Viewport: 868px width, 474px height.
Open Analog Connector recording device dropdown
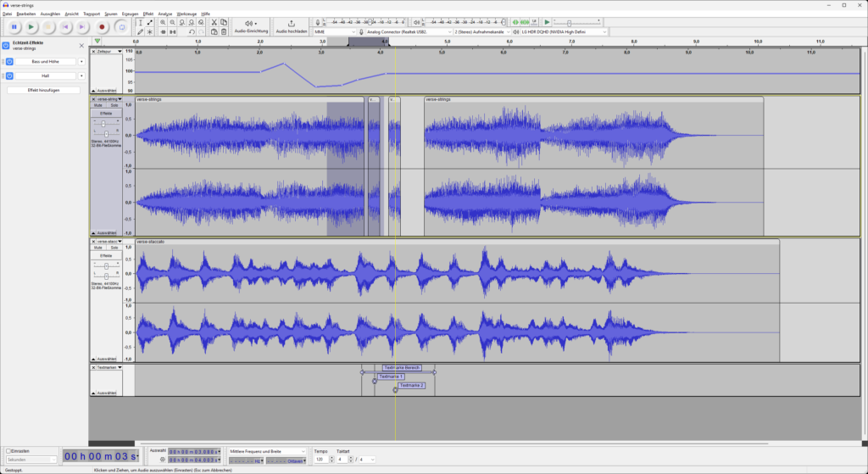[x=409, y=32]
